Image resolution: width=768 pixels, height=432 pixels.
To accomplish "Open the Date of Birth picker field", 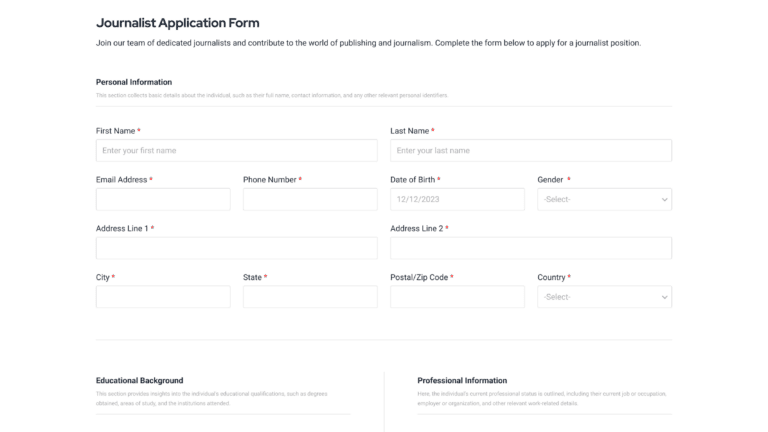I will click(x=457, y=199).
